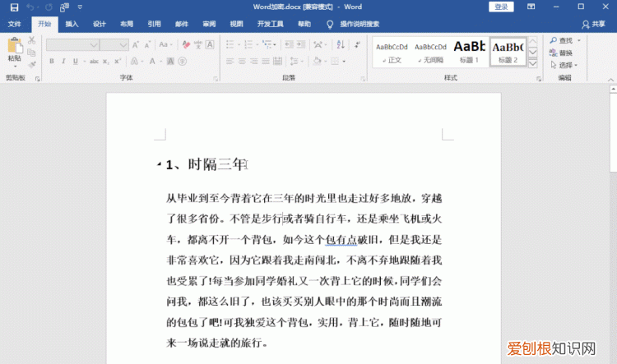Redo the last action
The image size is (617, 364).
tap(49, 7)
